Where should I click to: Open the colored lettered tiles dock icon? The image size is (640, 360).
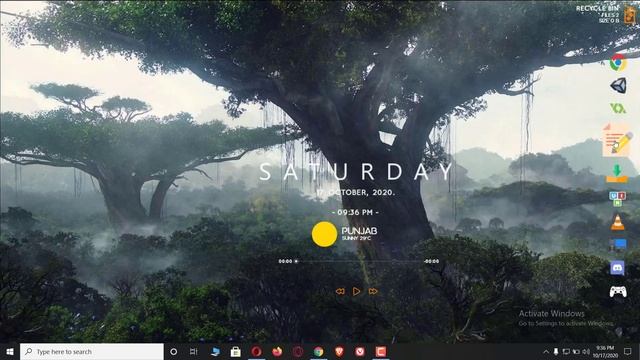618,198
